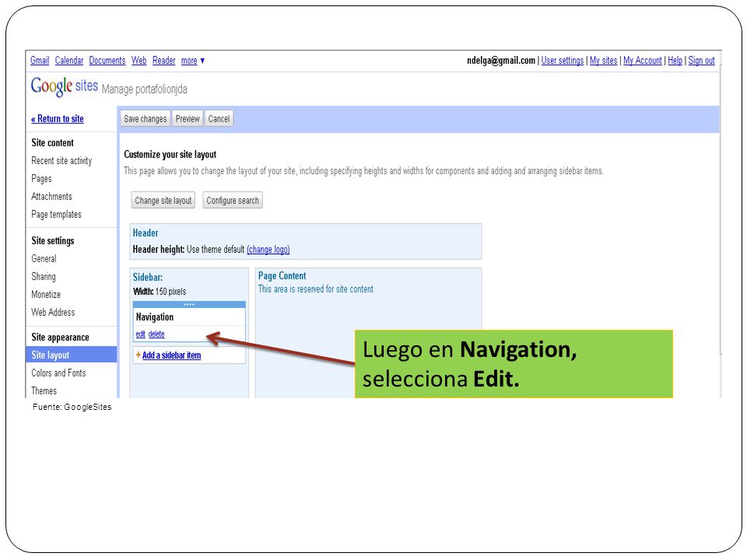Viewport: 747px width, 560px height.
Task: Click the Site content heading
Action: 52,143
